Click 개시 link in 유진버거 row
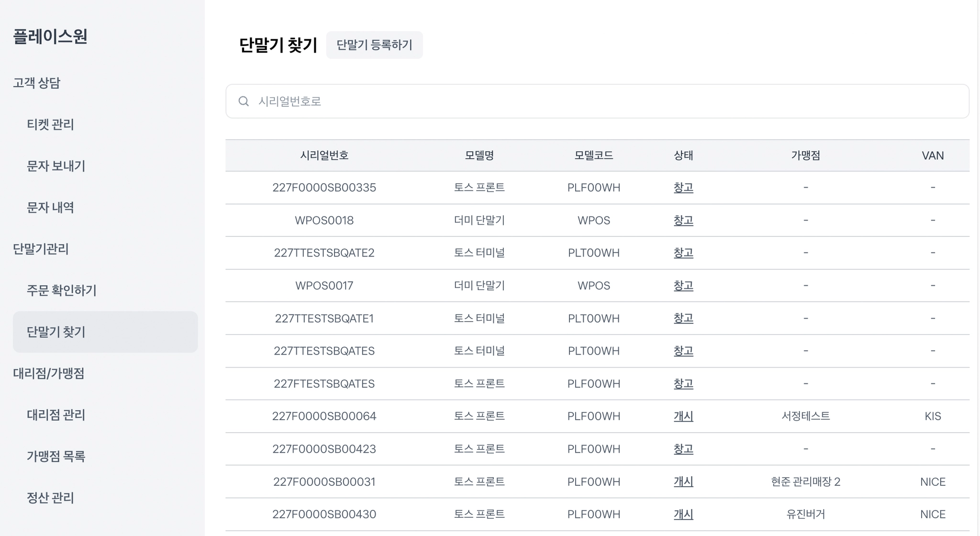This screenshot has width=980, height=536. coord(683,514)
